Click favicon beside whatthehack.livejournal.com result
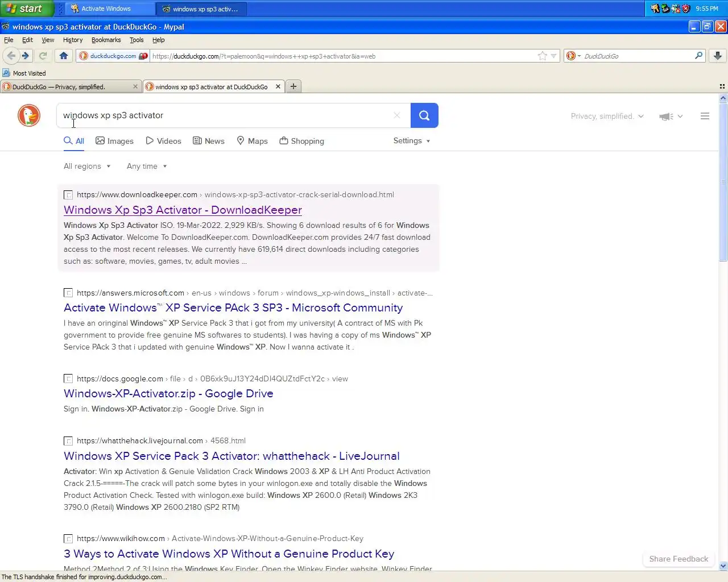This screenshot has width=728, height=582. click(68, 441)
